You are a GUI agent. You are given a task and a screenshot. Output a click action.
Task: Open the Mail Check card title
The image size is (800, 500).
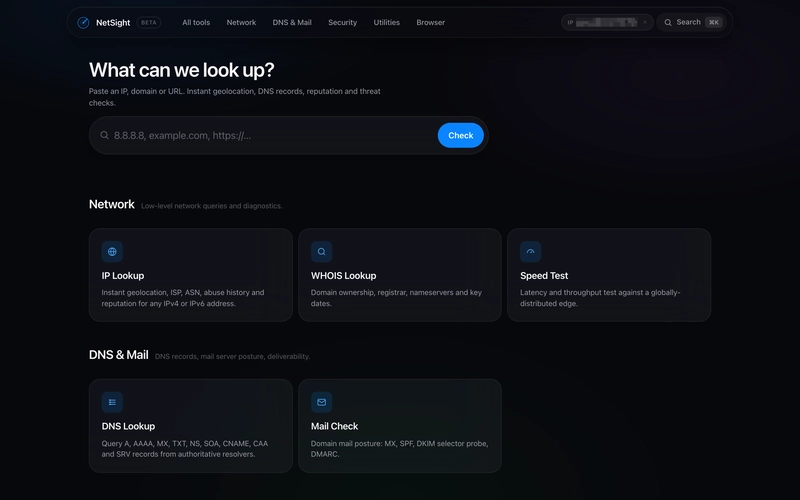tap(334, 426)
